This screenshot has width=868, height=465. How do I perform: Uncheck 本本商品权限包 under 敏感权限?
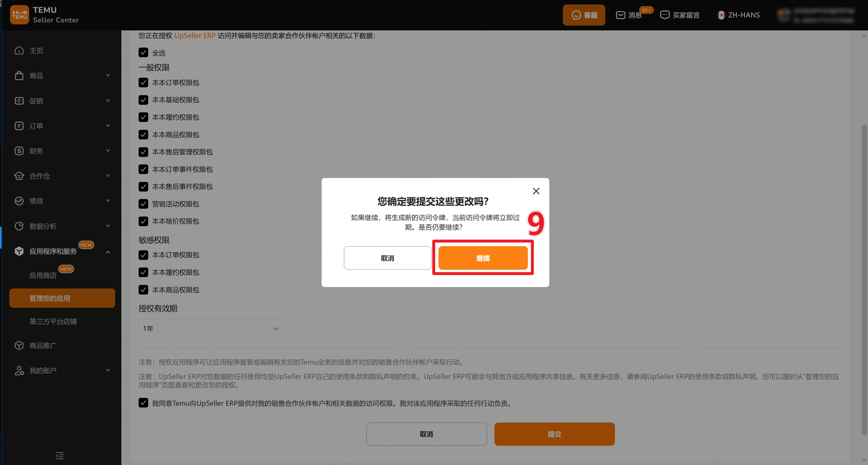(x=143, y=290)
